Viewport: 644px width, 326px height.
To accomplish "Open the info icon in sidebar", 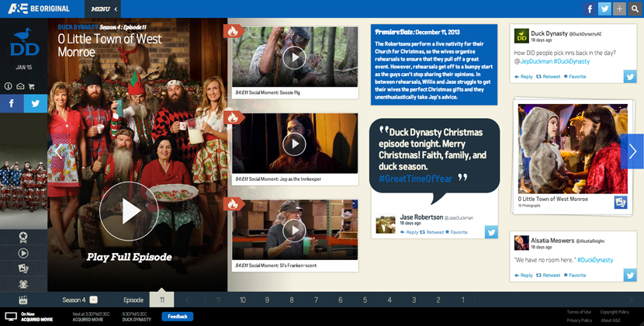I will 9,86.
